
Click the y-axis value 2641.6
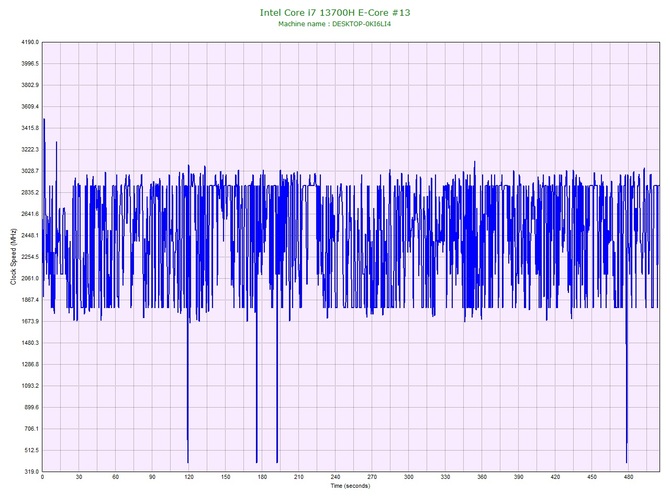(x=30, y=214)
